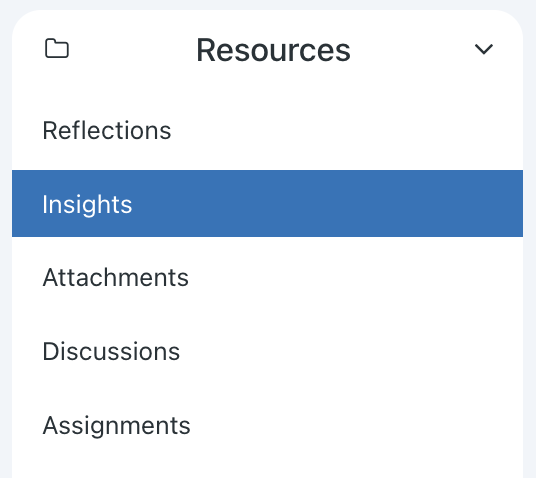This screenshot has height=478, width=536.
Task: Choose Assignments under Resources
Action: (267, 425)
